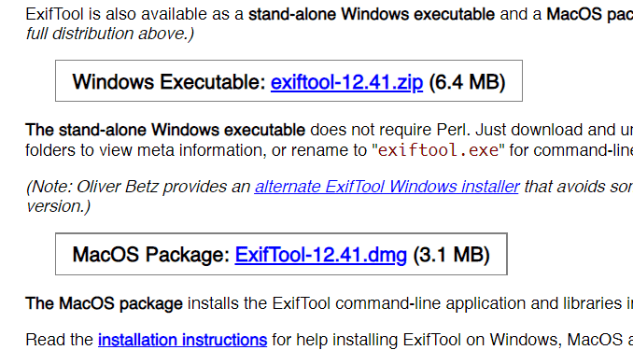The image size is (633, 364).
Task: Click "does not require Perl" sentence text
Action: click(390, 130)
